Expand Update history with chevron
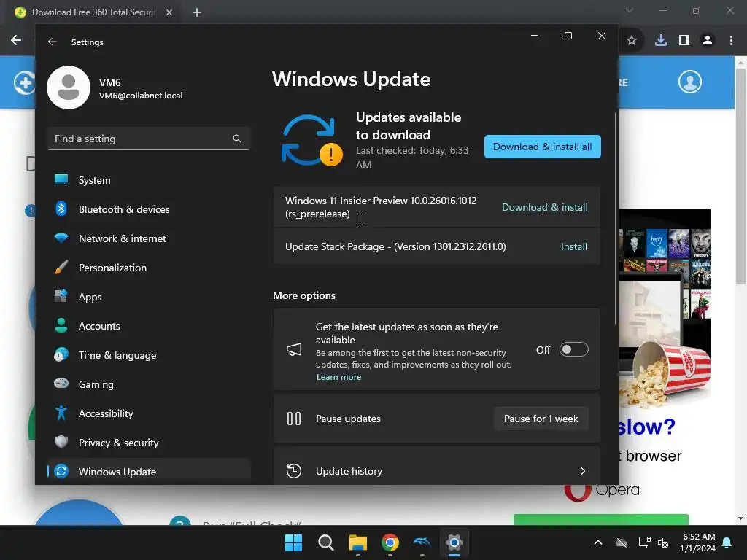 (583, 471)
